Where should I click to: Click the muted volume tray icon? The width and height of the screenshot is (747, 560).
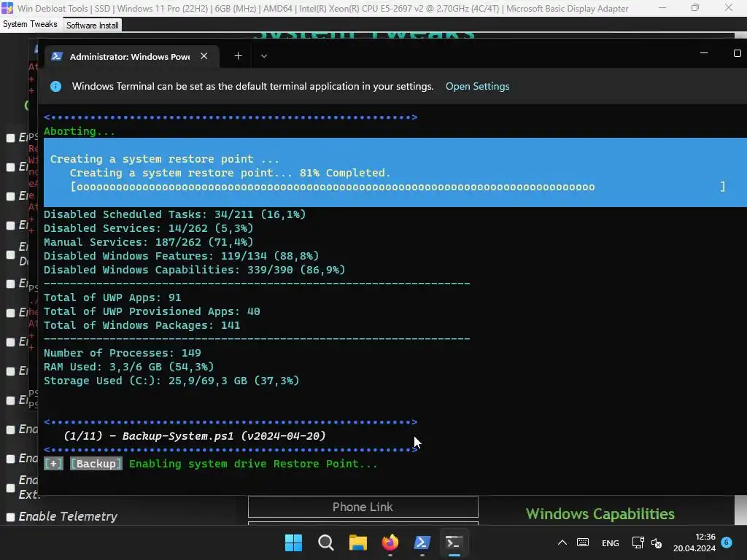(x=657, y=542)
